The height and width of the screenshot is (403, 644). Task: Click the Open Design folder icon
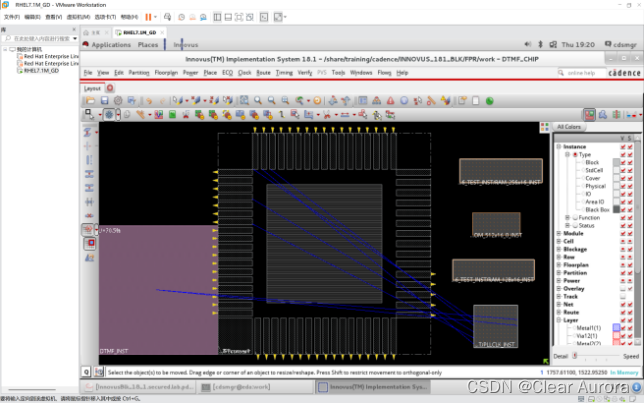pos(90,101)
